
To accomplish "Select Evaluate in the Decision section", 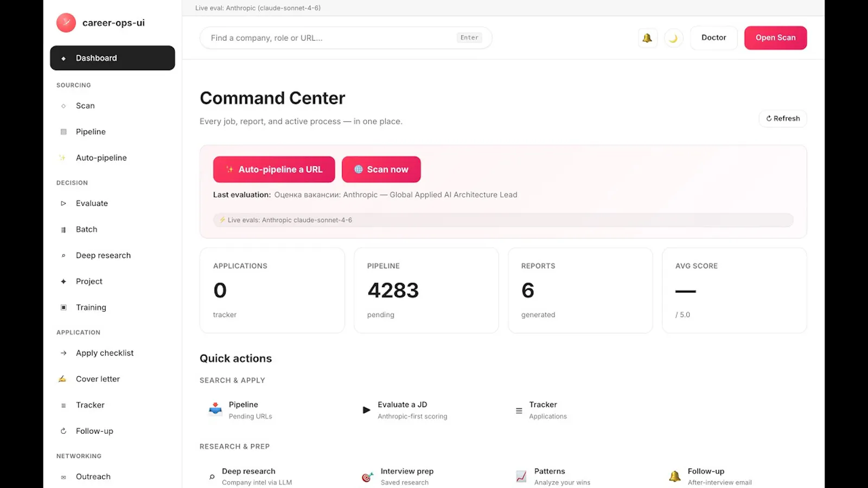I will pos(112,203).
